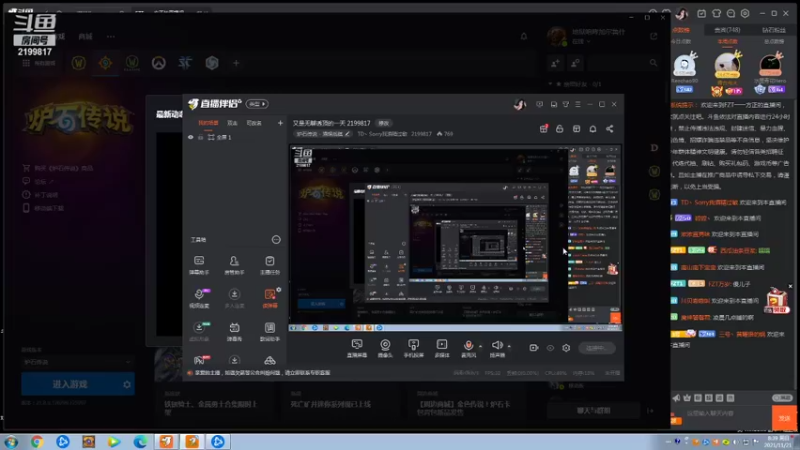Image resolution: width=800 pixels, height=450 pixels.
Task: Open 直播伴侣 settings gear in bottom bar
Action: tap(566, 348)
